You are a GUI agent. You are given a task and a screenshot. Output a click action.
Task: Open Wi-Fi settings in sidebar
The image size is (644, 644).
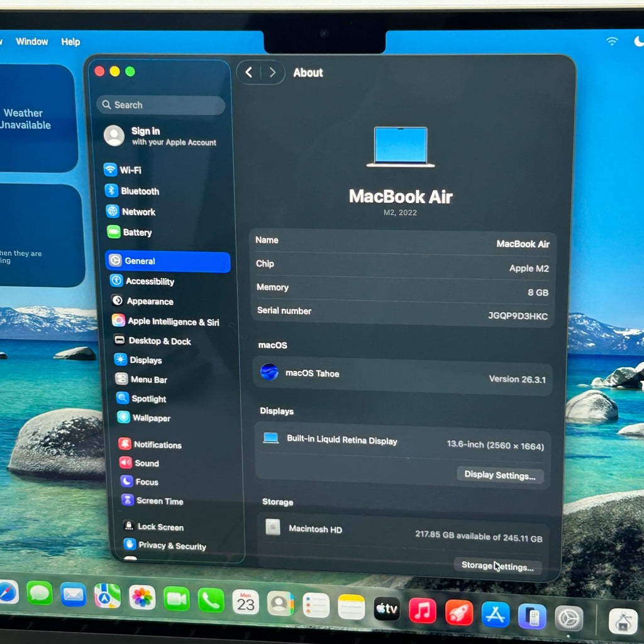pos(123,170)
